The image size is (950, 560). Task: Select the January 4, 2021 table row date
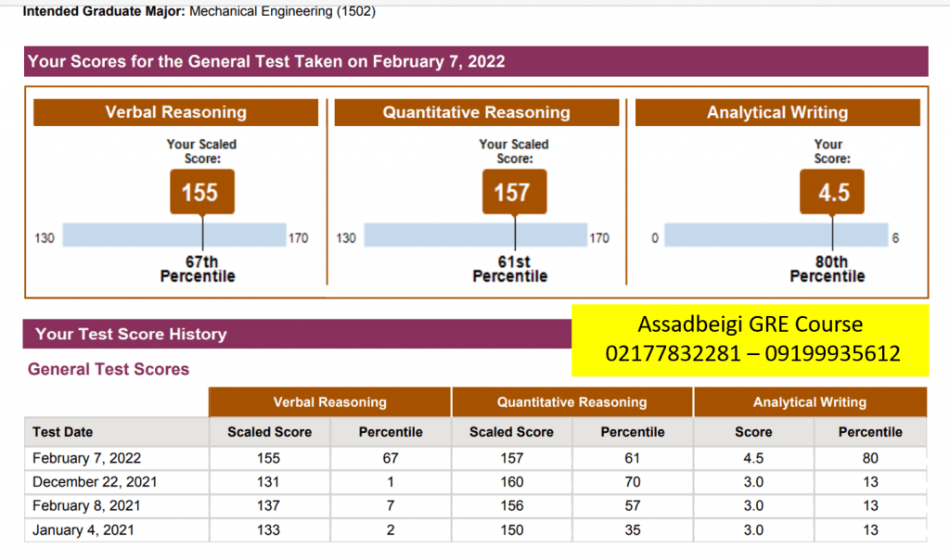coord(83,530)
